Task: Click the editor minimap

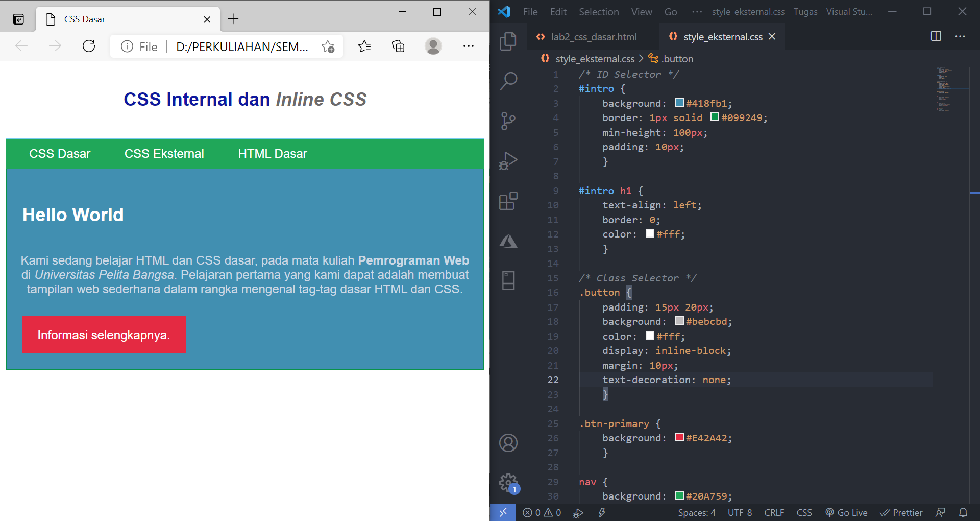Action: (951, 89)
